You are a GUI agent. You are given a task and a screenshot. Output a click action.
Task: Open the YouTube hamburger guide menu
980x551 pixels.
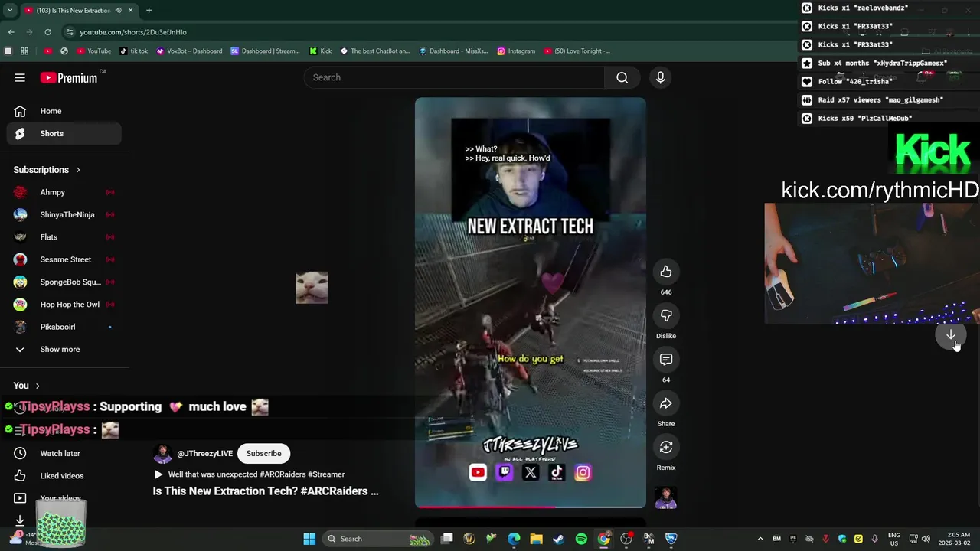coord(20,77)
